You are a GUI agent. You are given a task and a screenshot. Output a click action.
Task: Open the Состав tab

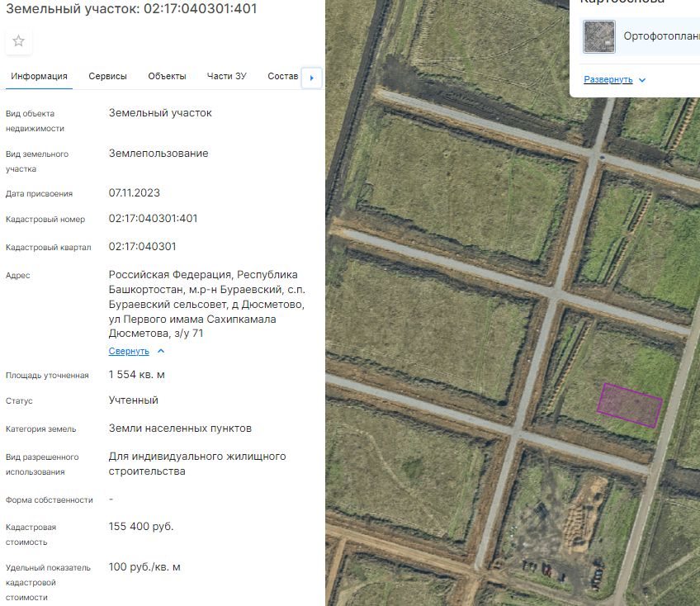click(282, 76)
